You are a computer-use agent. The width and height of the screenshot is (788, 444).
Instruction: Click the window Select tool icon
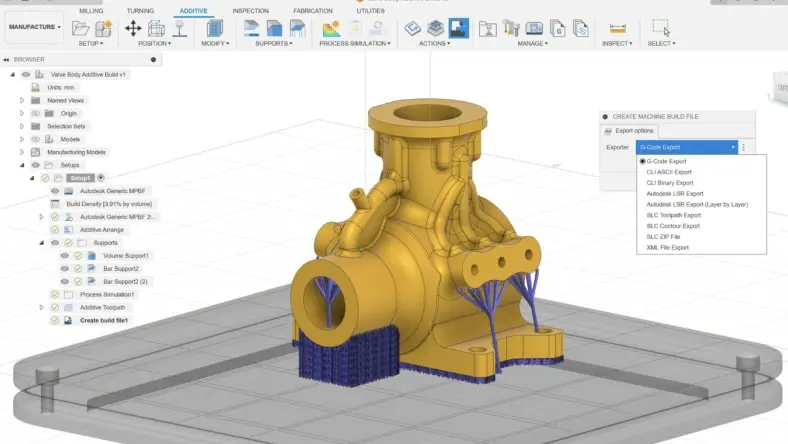661,28
